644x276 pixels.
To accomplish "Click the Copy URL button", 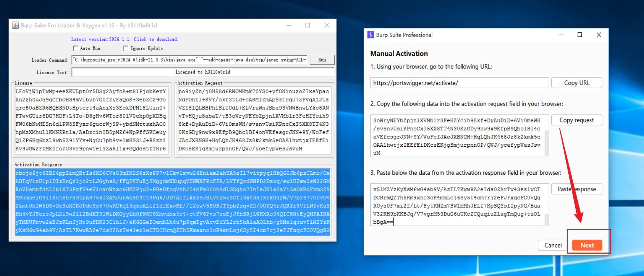I will (577, 83).
